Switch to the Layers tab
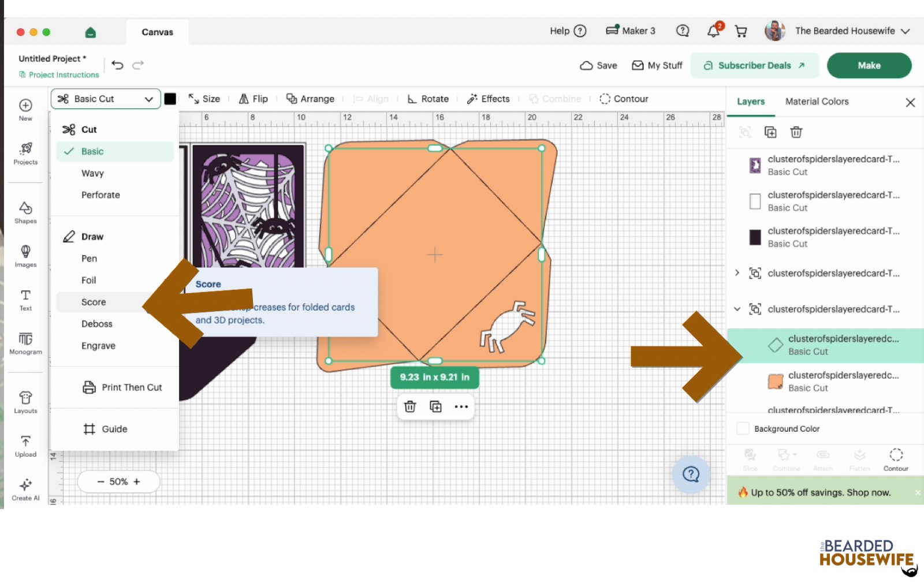 751,102
